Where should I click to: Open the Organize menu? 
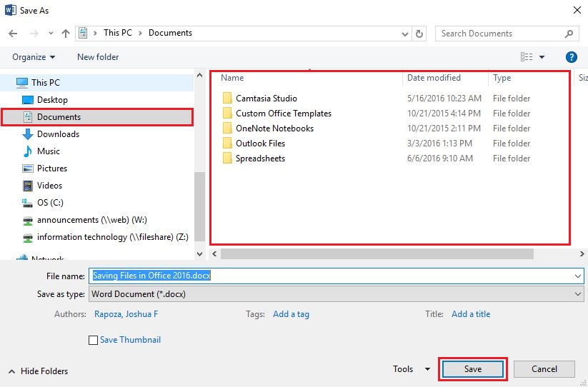tap(34, 57)
